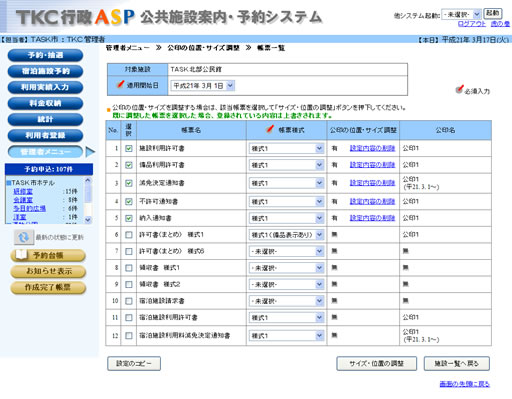Click the 予約申込:107件 header
This screenshot has height=399, width=512.
(49, 169)
